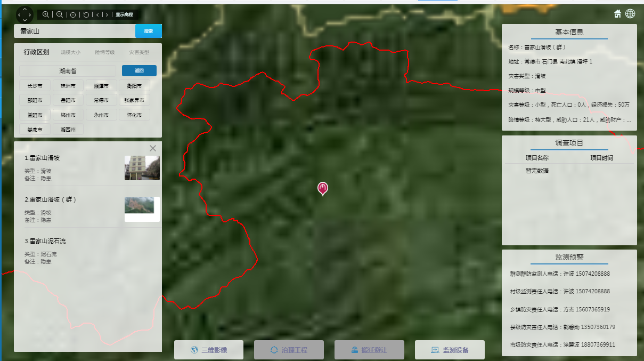This screenshot has height=361, width=644.
Task: Click the zoom in magnifier icon
Action: coord(46,15)
